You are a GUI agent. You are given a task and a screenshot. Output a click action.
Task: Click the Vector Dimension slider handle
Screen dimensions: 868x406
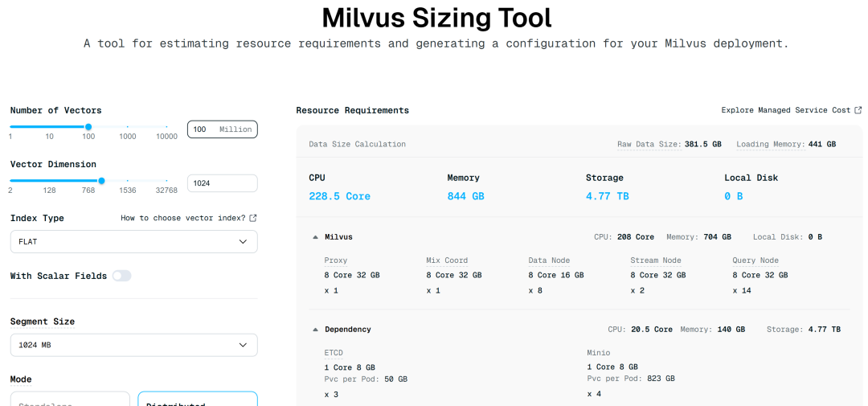101,181
